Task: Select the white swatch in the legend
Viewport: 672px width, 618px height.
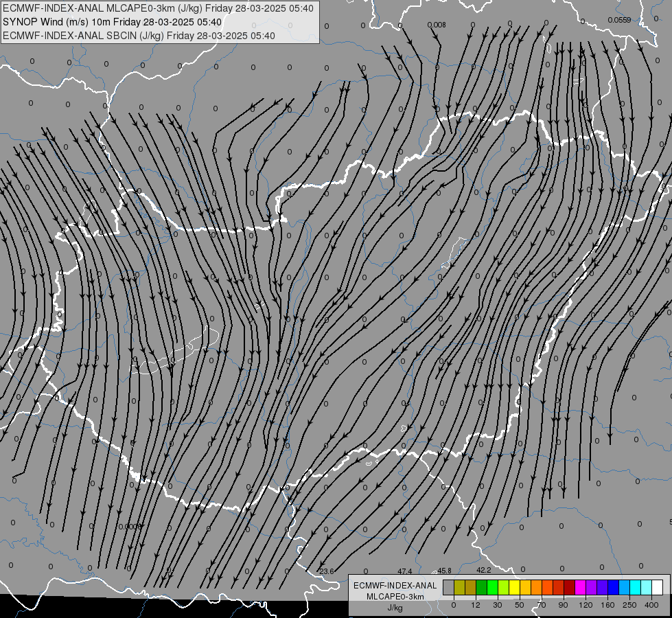Action: [658, 587]
